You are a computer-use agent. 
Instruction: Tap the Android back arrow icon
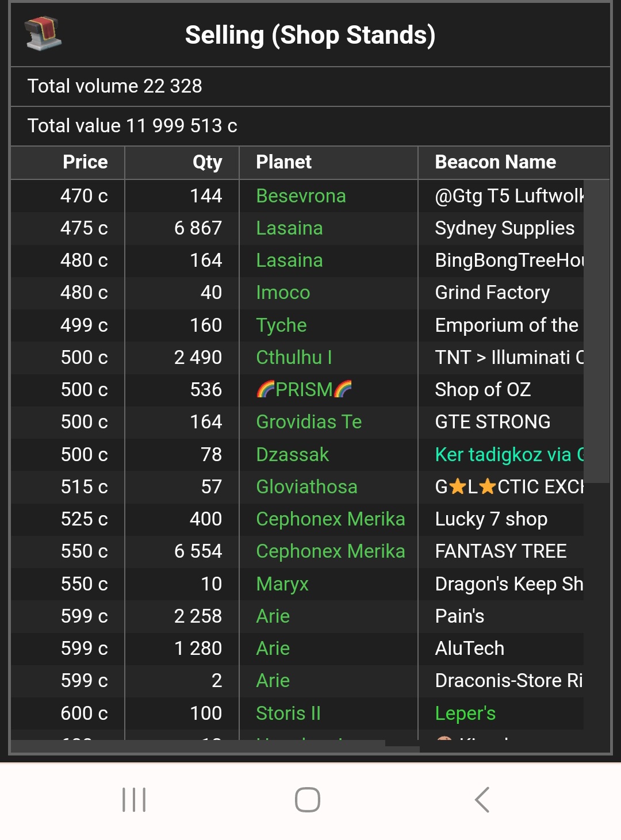[x=482, y=800]
